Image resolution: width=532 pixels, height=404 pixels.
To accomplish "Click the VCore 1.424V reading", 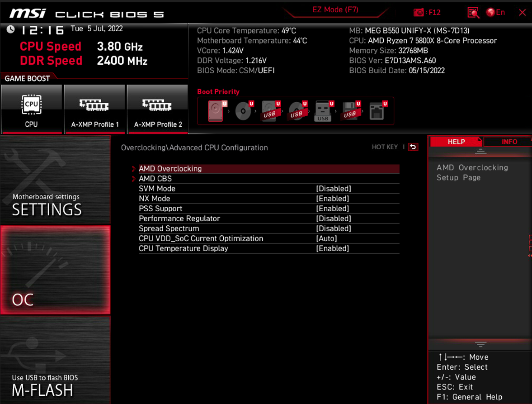I will [x=220, y=51].
